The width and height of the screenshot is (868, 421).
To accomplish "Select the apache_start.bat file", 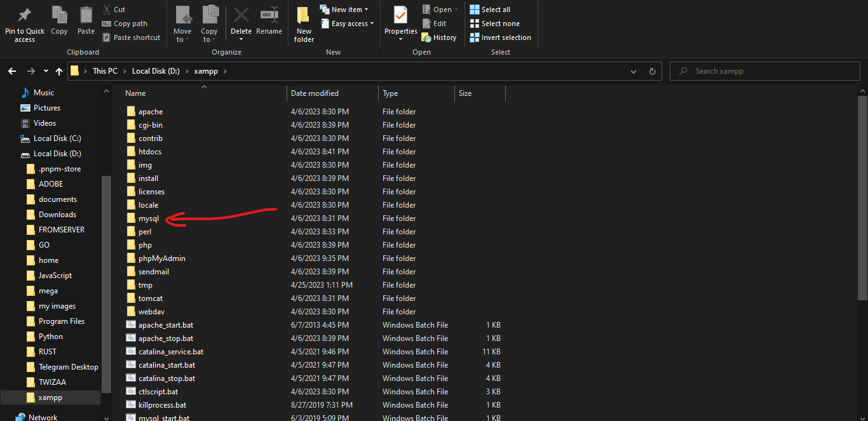I will pos(166,325).
